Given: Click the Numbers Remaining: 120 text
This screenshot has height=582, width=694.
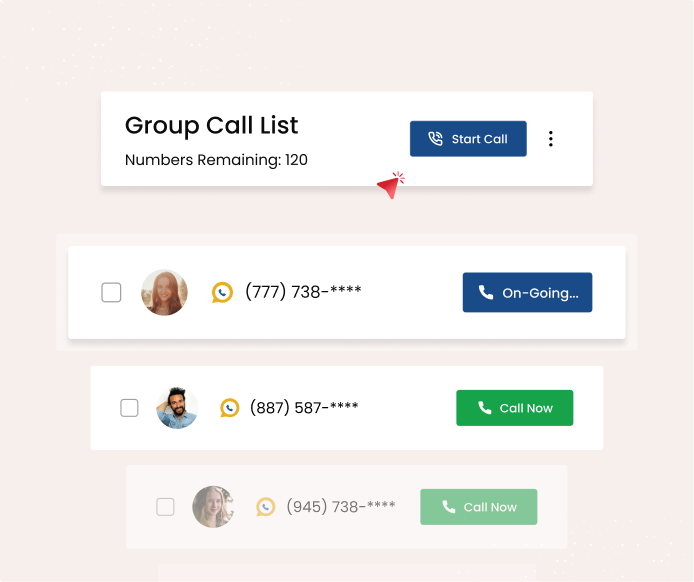Looking at the screenshot, I should point(216,160).
